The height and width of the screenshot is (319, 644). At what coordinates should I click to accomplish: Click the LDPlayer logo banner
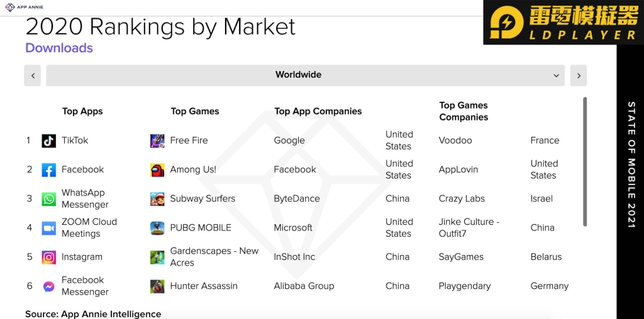coord(563,22)
